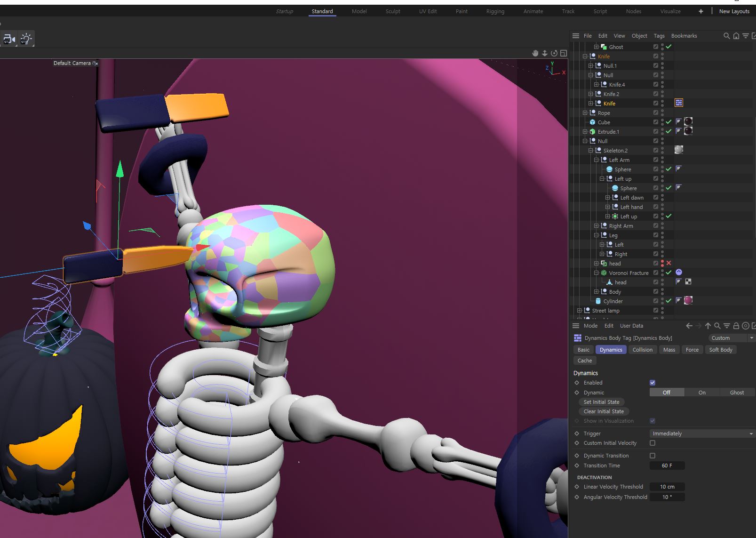Open the Collision tab of Dynamics Body

pyautogui.click(x=642, y=350)
